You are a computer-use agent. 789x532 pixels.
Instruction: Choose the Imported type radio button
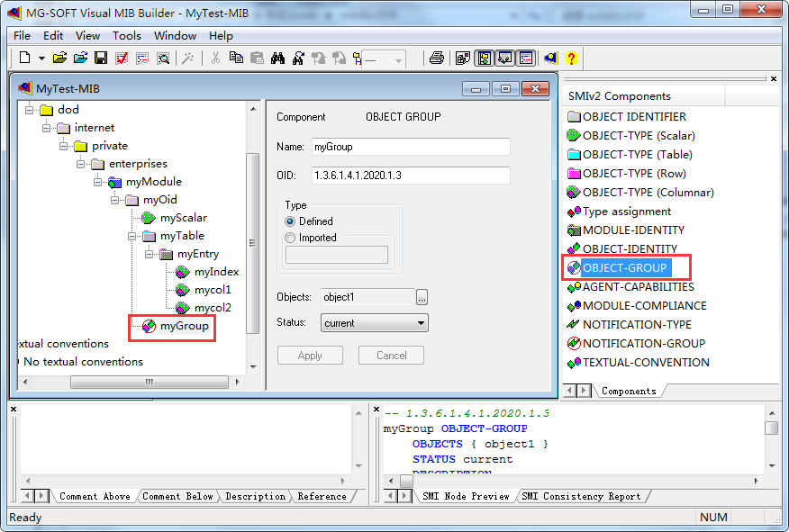290,239
